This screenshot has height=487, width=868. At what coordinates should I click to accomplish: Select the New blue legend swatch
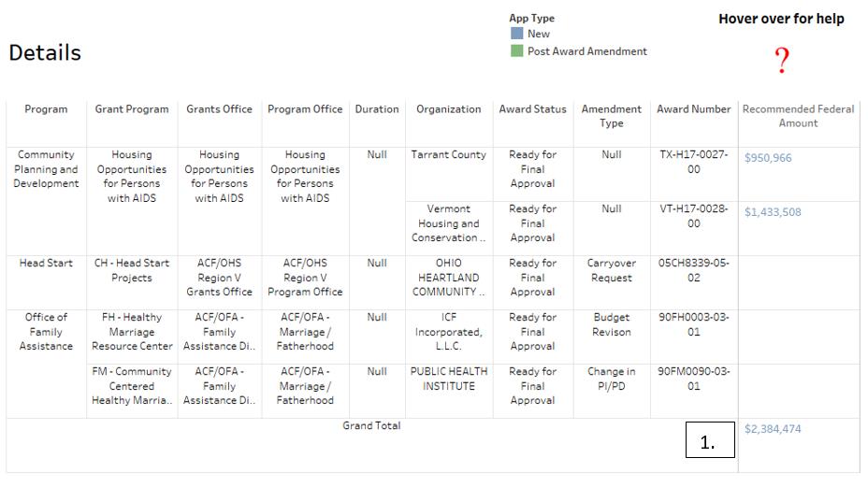[516, 34]
